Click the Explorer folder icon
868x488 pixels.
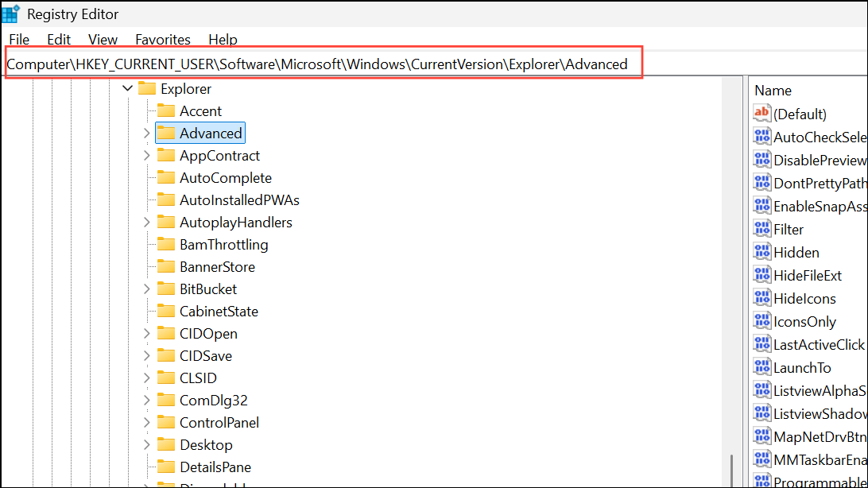pyautogui.click(x=147, y=88)
